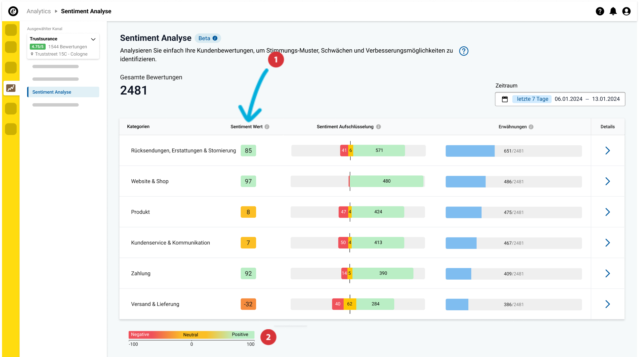Click the Negative end of legend scale
644x357 pixels.
tap(140, 335)
